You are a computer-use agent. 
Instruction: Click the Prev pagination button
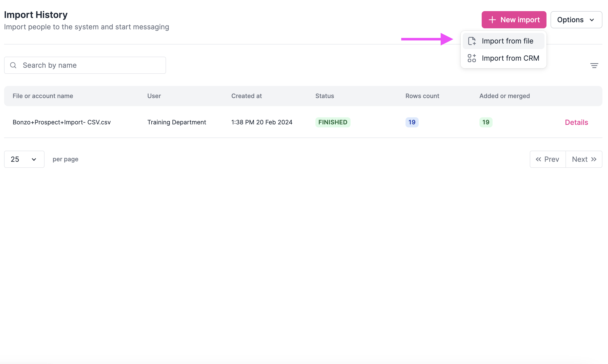[547, 159]
